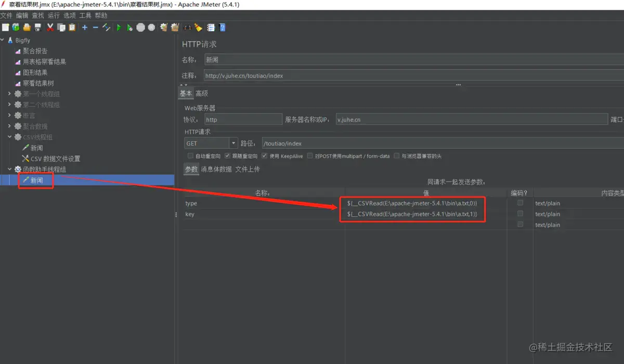The height and width of the screenshot is (364, 624).
Task: Click the Clear results icon
Action: 164,28
